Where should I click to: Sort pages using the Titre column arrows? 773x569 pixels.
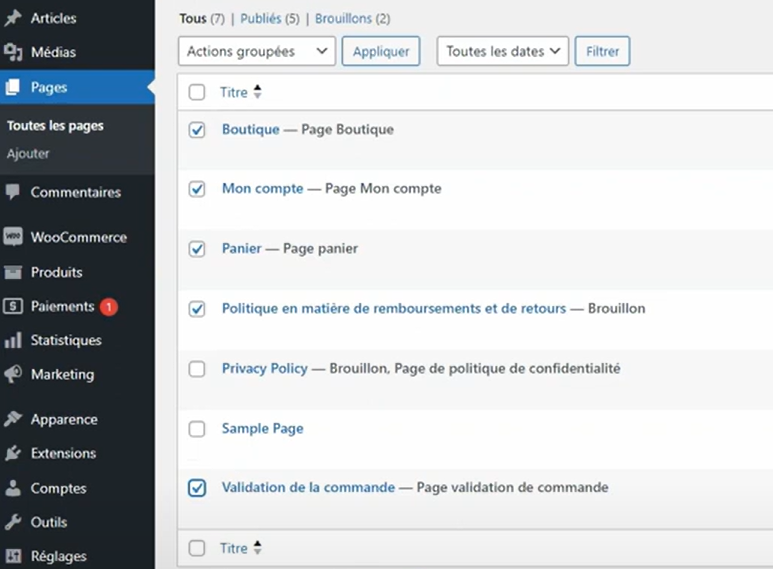click(257, 92)
